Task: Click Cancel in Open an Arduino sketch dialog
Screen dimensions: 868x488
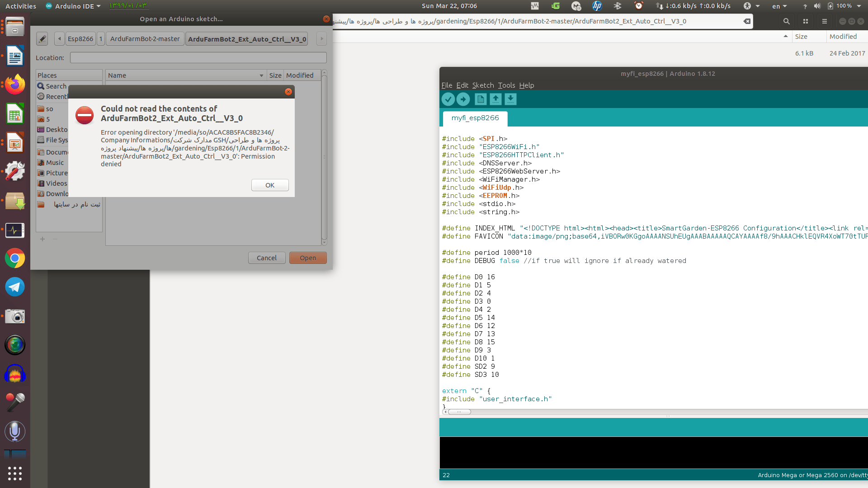Action: 267,258
